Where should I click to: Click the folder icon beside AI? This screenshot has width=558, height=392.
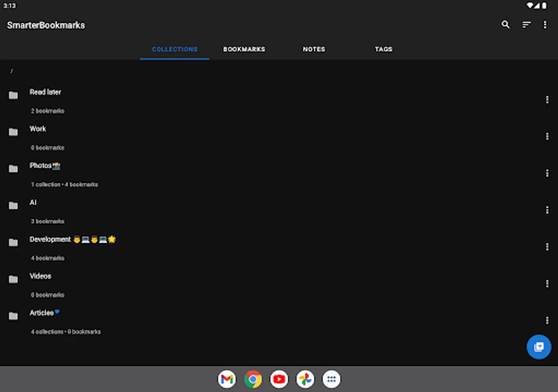tap(13, 205)
